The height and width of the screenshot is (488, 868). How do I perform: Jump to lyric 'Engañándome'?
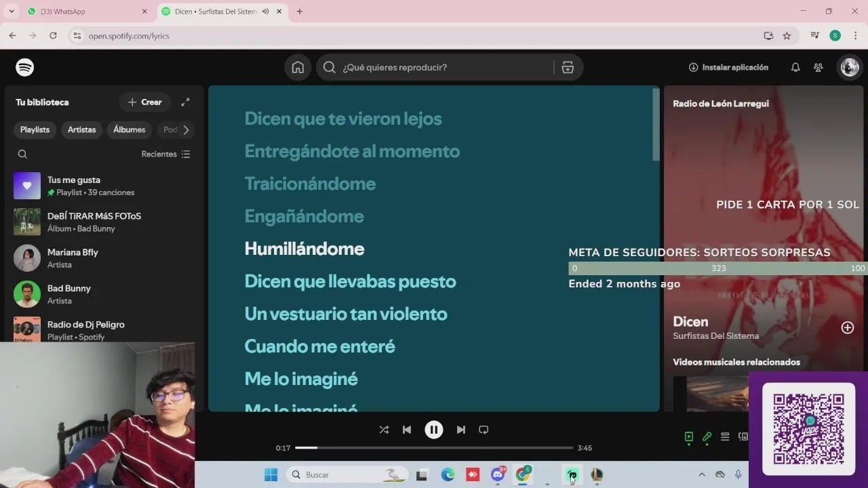(304, 216)
